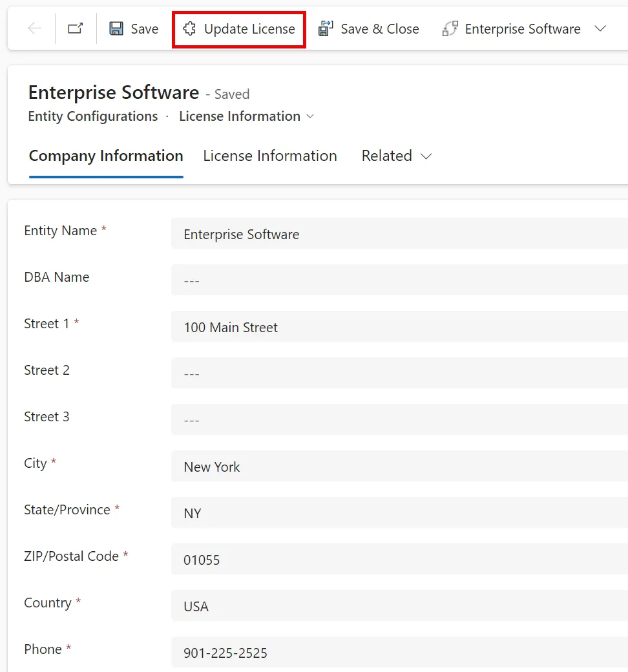Click the Saved status text
The height and width of the screenshot is (672, 628).
231,94
